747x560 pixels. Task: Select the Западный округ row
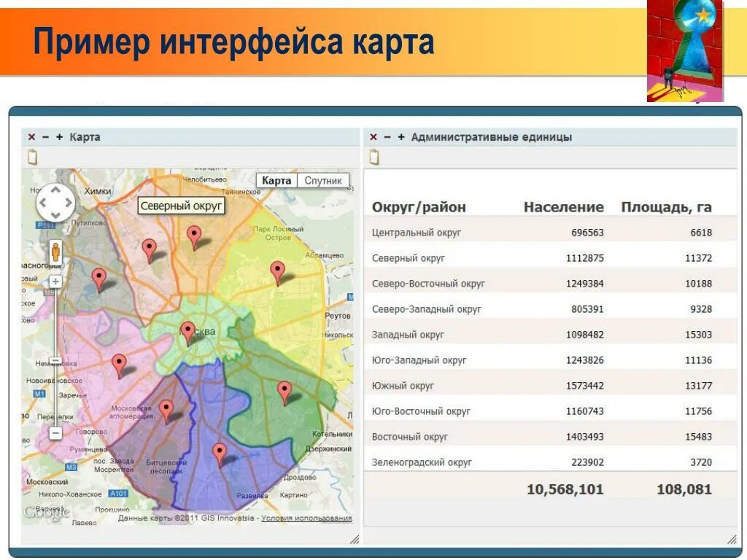(551, 334)
